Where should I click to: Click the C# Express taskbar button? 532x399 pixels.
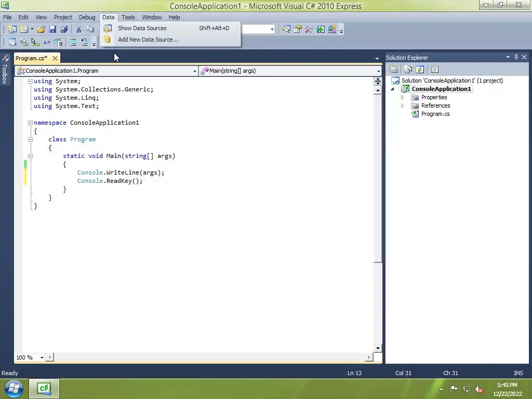tap(44, 389)
